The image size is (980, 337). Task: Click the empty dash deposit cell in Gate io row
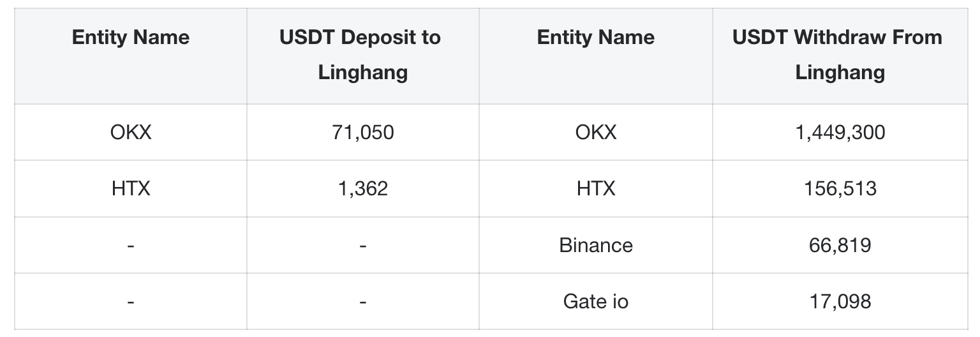362,302
